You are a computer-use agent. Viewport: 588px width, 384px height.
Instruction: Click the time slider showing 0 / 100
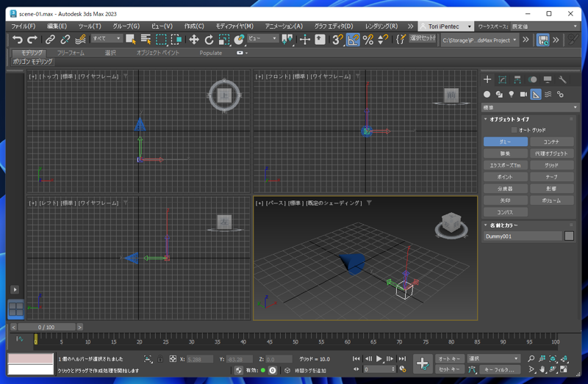(46, 327)
